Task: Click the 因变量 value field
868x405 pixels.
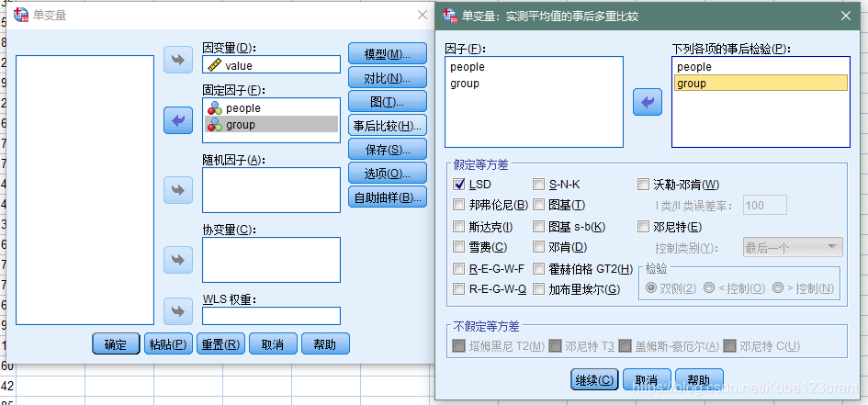Action: [x=271, y=64]
